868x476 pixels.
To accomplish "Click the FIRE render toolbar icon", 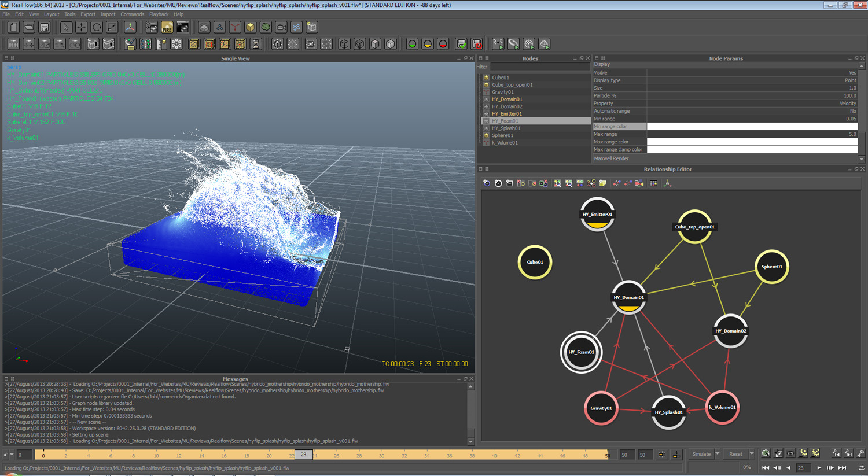I will 167,27.
